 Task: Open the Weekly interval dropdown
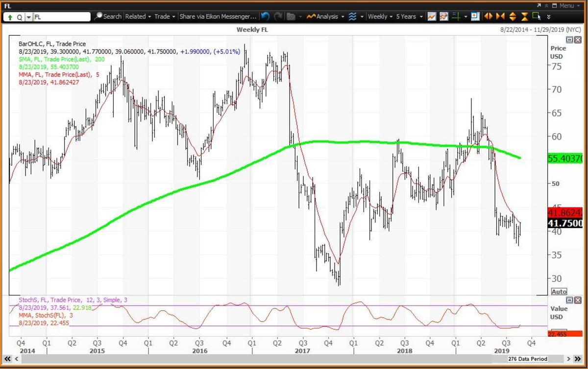coord(380,16)
